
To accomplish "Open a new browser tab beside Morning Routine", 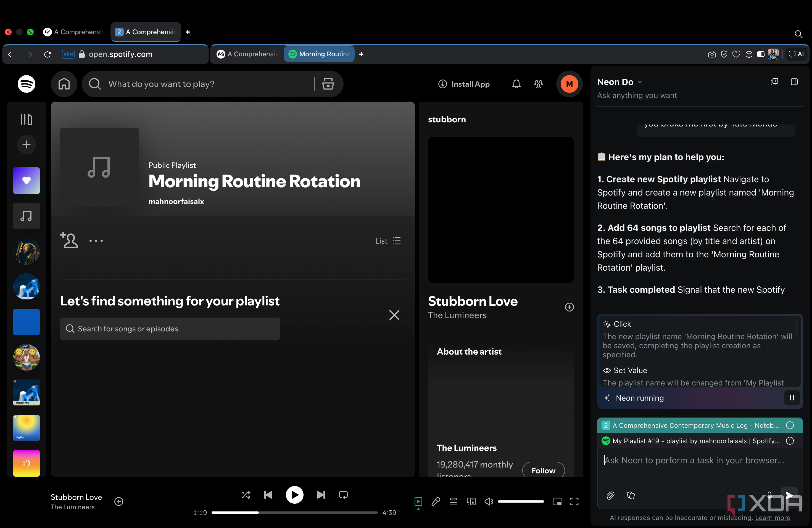I will [x=361, y=54].
